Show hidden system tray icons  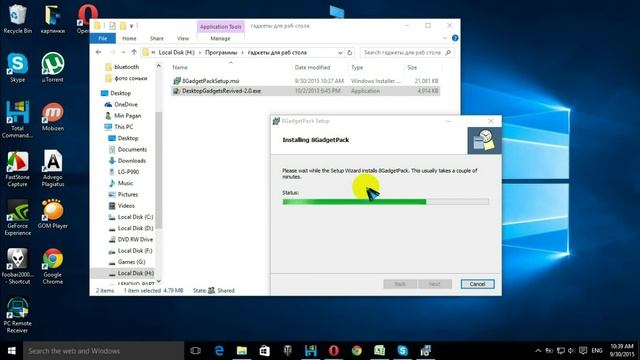[x=538, y=351]
